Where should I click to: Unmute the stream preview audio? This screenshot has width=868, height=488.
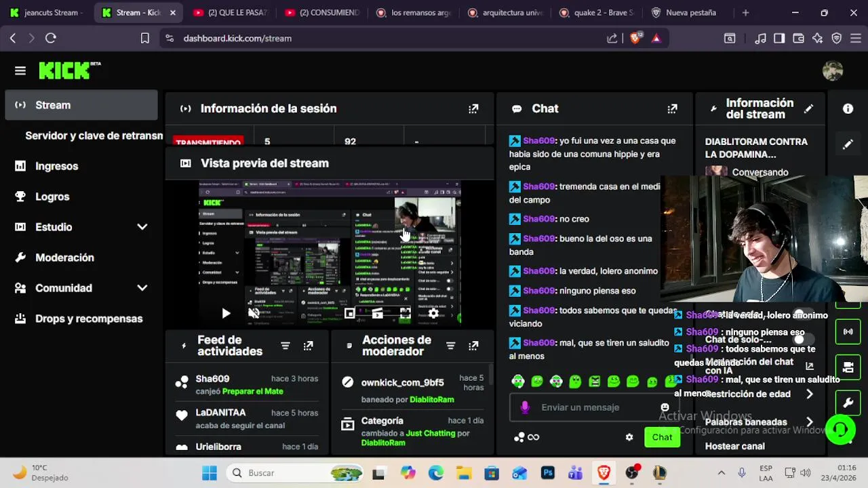(x=254, y=313)
